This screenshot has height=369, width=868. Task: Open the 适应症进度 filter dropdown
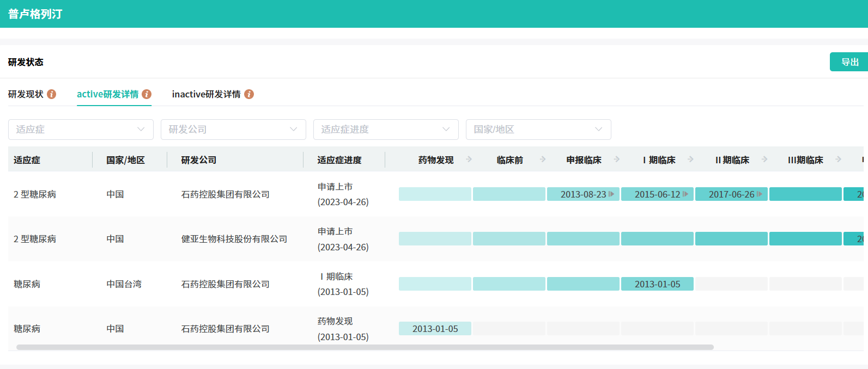pos(386,130)
